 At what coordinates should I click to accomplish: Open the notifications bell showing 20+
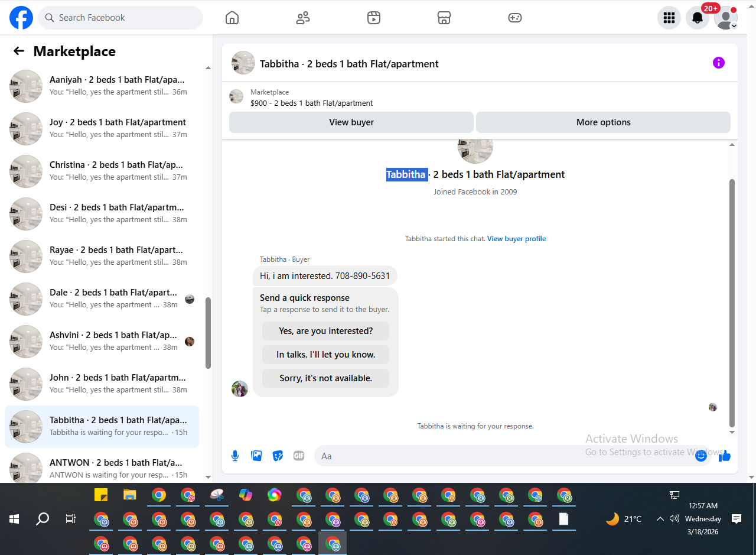[698, 18]
